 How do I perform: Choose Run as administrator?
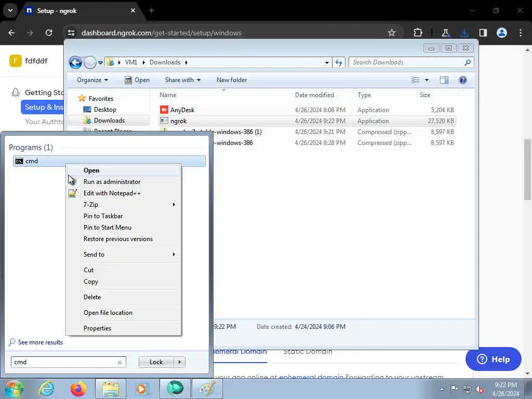(x=124, y=182)
